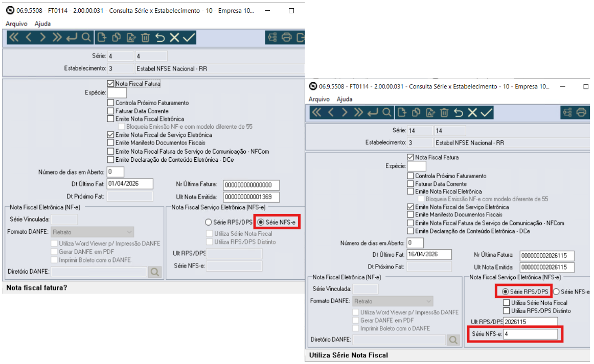Select Série NFS-e radio in right window

[x=556, y=292]
